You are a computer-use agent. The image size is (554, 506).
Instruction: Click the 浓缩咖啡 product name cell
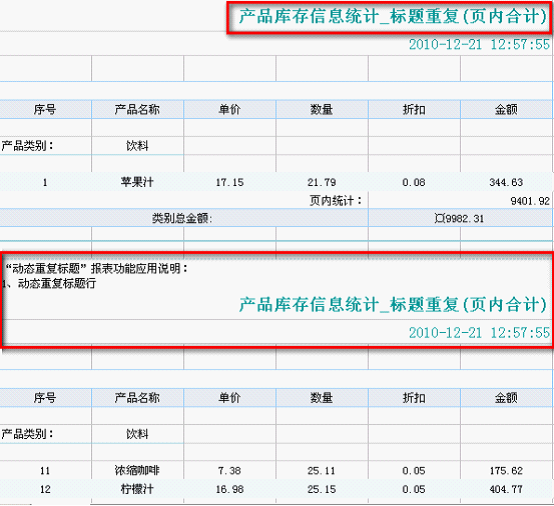137,470
